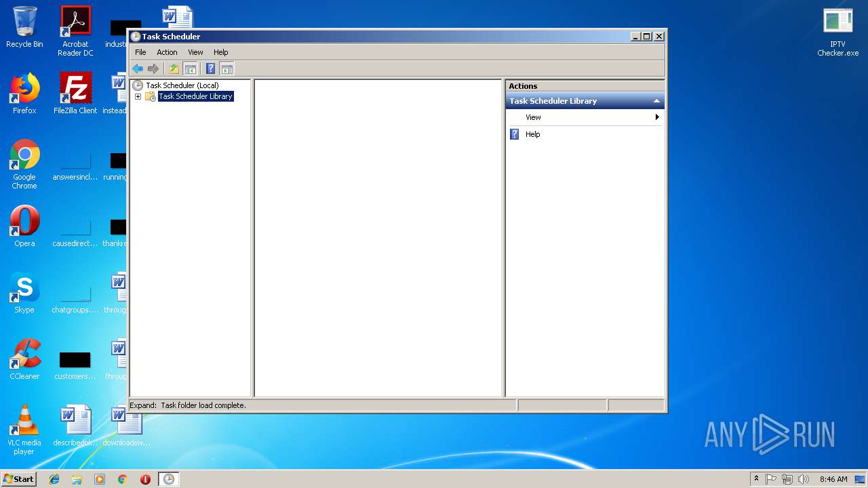
Task: Expand the Task Scheduler Library node
Action: click(138, 96)
